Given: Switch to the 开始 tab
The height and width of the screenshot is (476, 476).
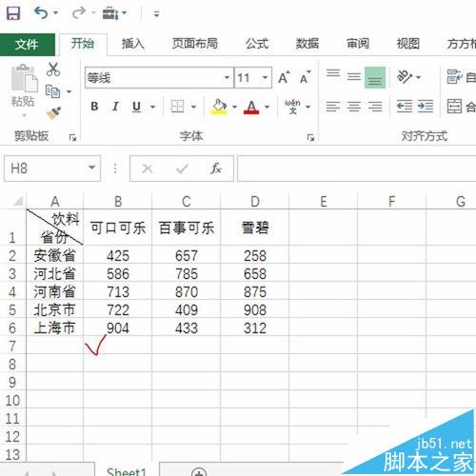Looking at the screenshot, I should 83,44.
